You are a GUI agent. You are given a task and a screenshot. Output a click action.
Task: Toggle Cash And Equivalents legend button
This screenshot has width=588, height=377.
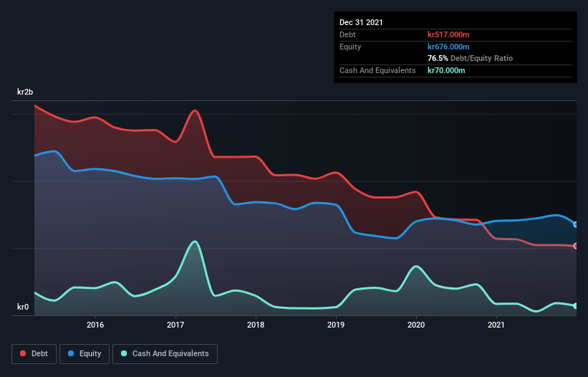coord(165,354)
